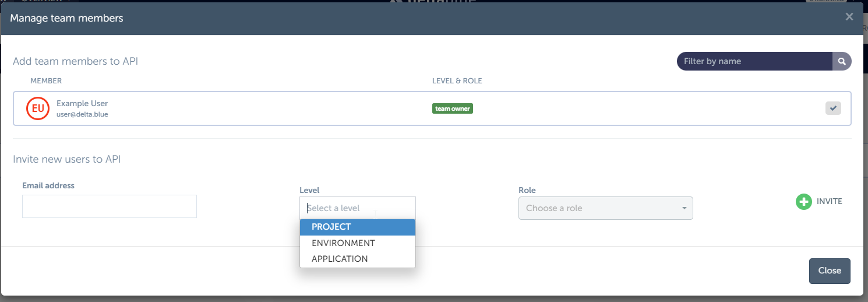Click the EU avatar circle
868x302 pixels.
pos(38,108)
